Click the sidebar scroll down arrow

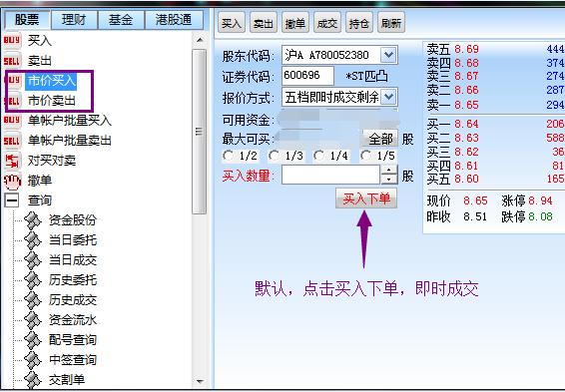200,381
